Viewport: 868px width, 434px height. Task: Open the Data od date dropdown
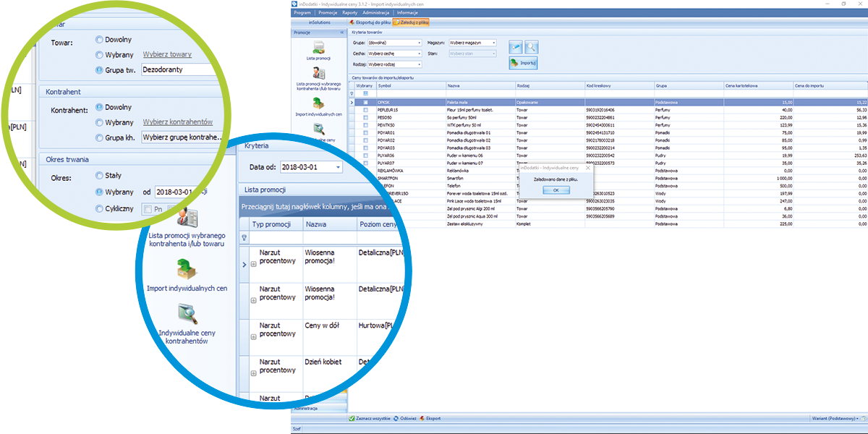click(338, 168)
